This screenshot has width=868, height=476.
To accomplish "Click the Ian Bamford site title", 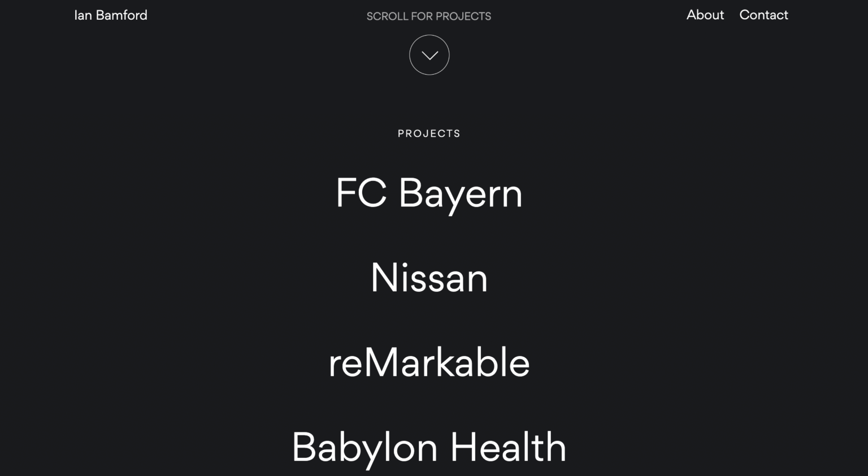I will point(111,15).
